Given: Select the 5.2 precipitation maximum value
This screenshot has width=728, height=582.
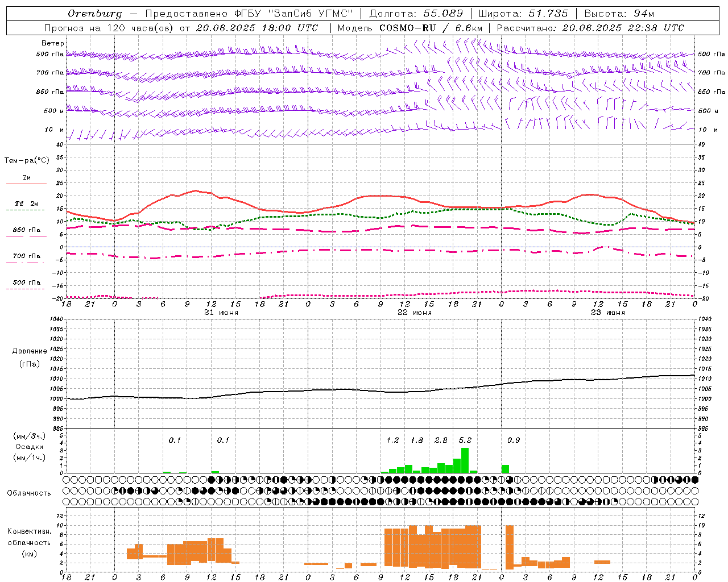Looking at the screenshot, I should tap(465, 440).
